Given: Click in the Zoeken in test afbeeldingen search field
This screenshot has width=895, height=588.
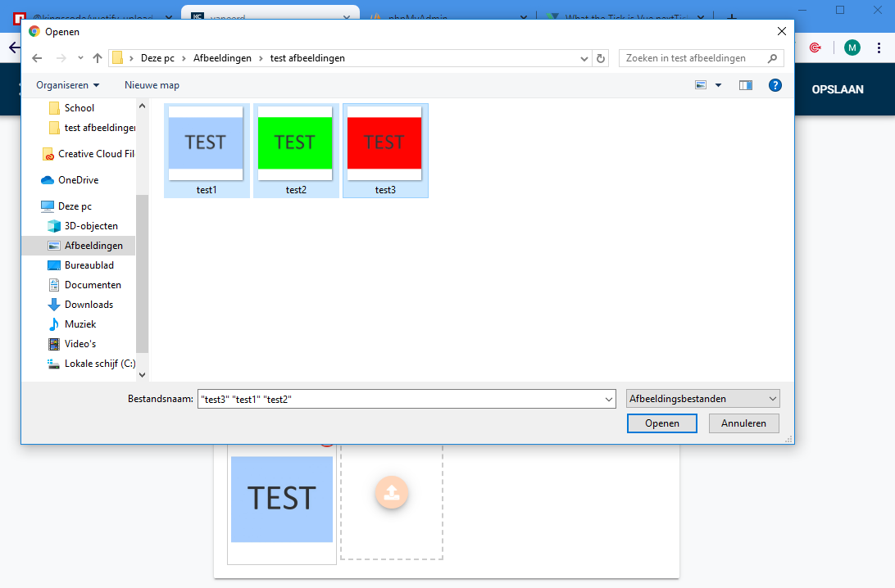Looking at the screenshot, I should [697, 58].
